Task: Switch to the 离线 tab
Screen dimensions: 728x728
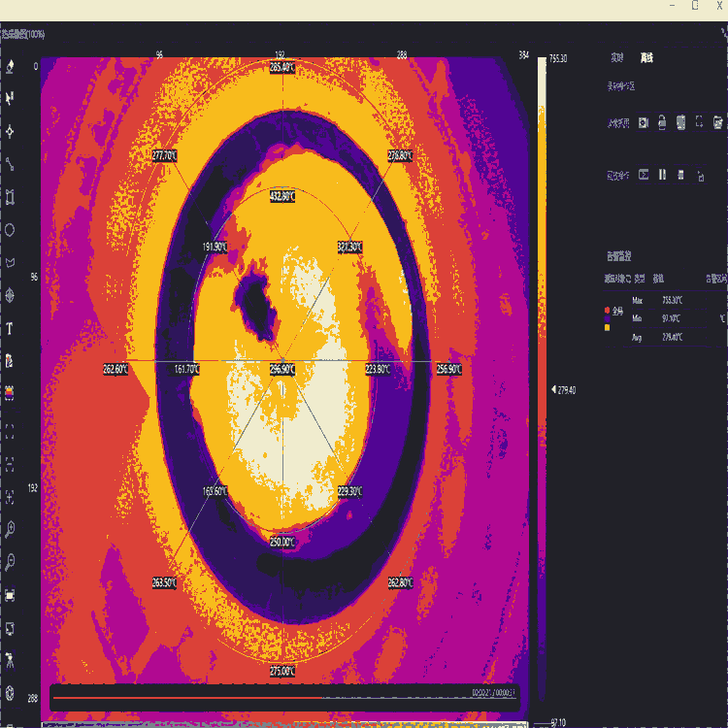Action: [646, 58]
